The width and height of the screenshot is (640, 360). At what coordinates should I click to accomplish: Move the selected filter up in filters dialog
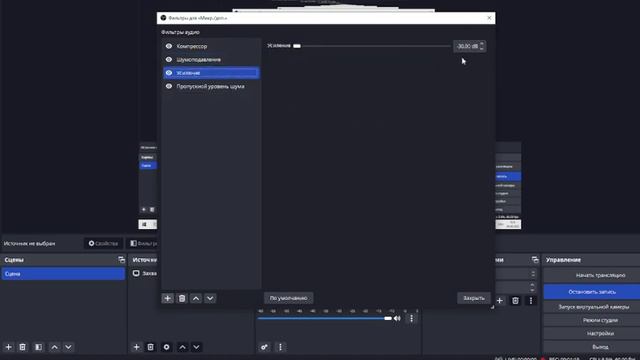(196, 298)
